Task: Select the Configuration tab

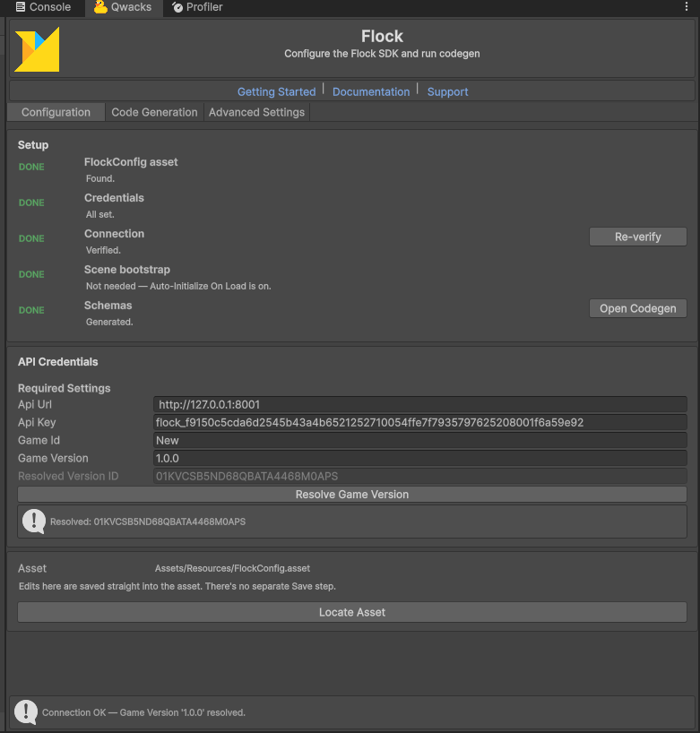Action: pyautogui.click(x=56, y=112)
